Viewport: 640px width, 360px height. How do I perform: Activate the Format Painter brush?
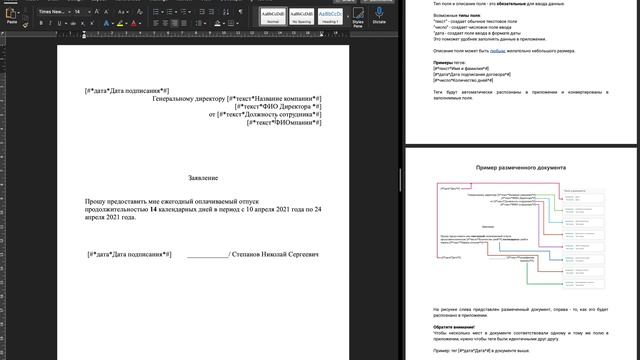click(x=25, y=25)
